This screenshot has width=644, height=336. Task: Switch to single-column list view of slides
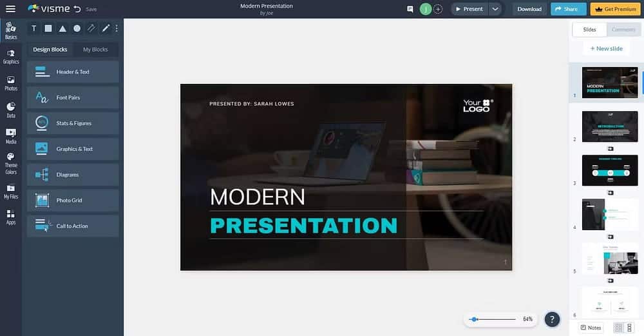pos(629,328)
